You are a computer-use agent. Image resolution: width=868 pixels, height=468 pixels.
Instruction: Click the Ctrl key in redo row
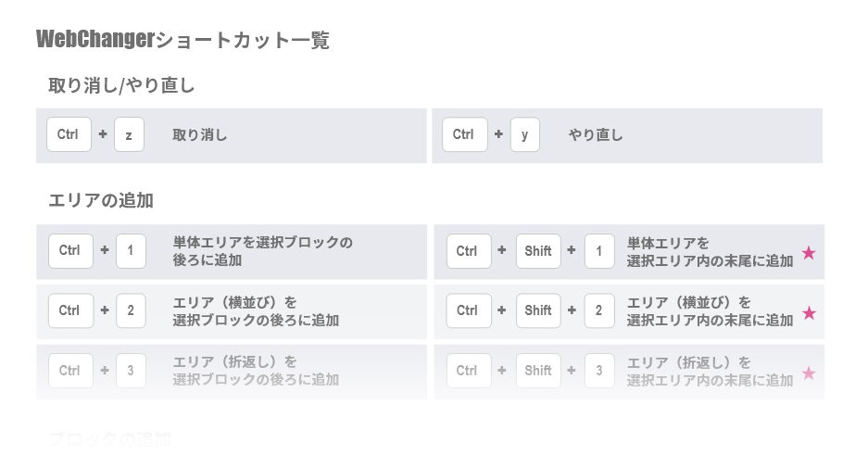(464, 134)
